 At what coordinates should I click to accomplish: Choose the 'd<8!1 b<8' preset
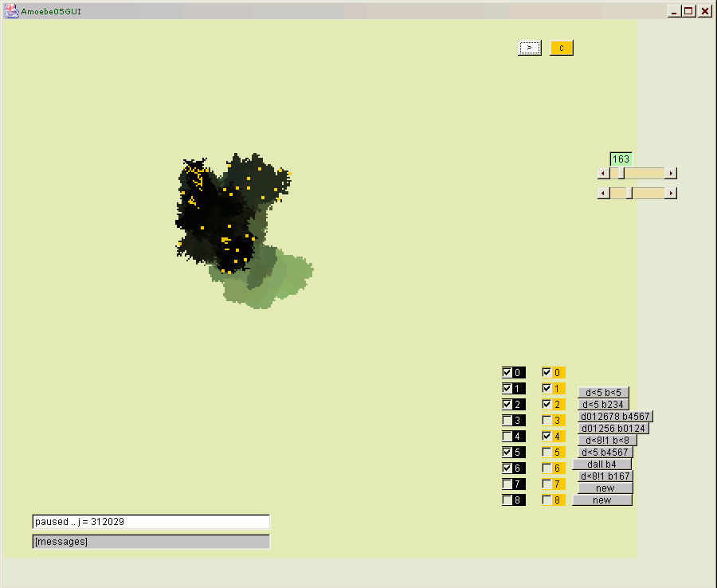click(607, 440)
